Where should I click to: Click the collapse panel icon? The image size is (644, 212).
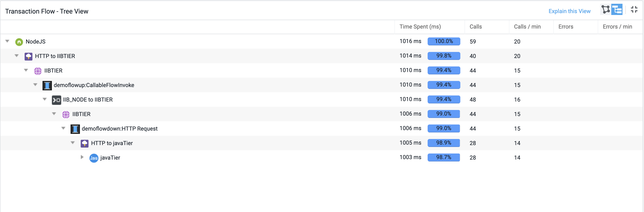pos(634,10)
